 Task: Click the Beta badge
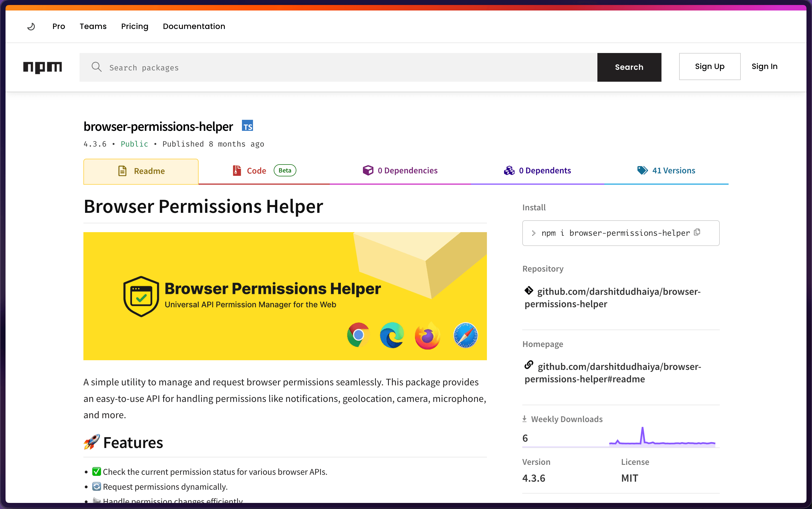tap(285, 170)
